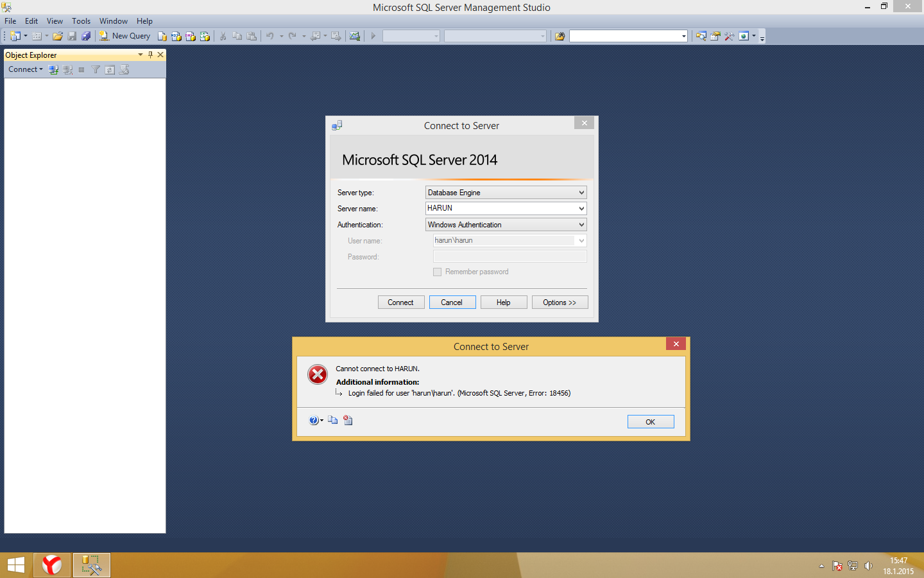
Task: Click the Cut scissors icon
Action: point(223,36)
